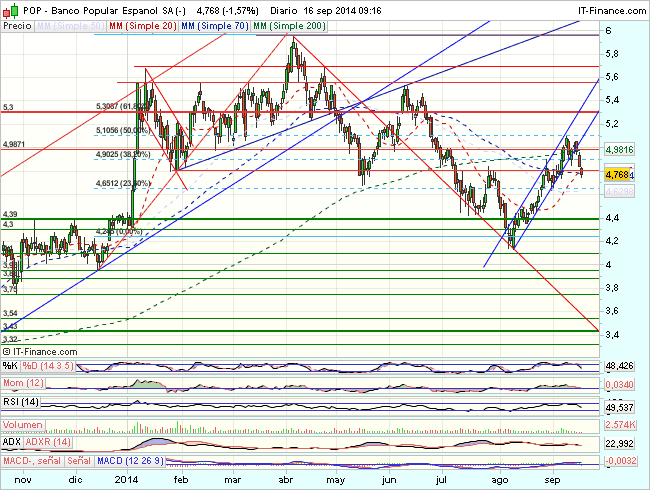Click the 22,992 ADX value
The width and height of the screenshot is (650, 490).
pos(619,444)
